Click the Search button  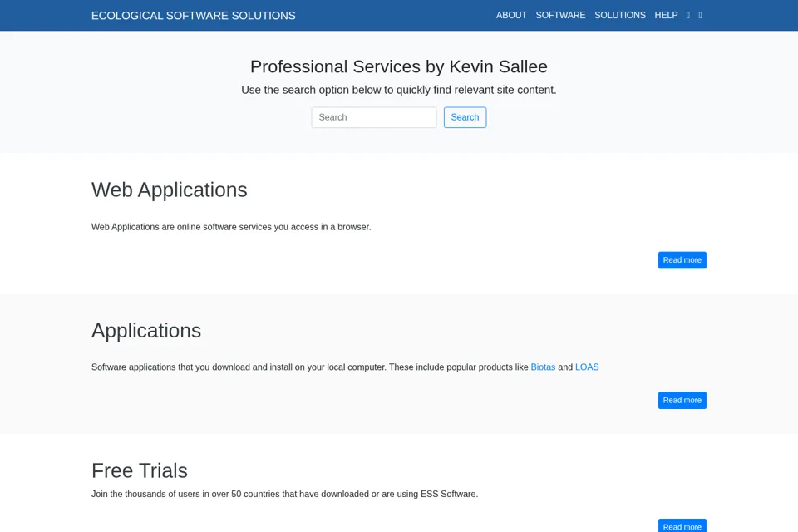click(x=465, y=117)
